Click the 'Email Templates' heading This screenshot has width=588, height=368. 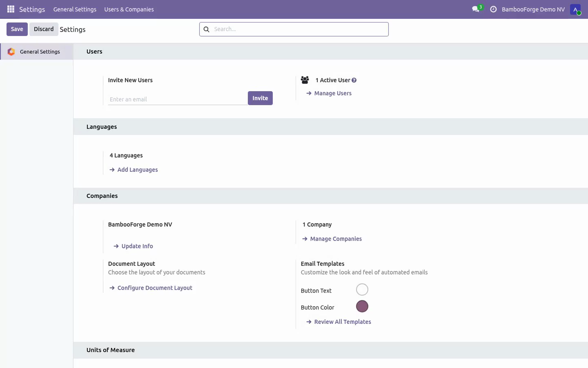point(323,264)
